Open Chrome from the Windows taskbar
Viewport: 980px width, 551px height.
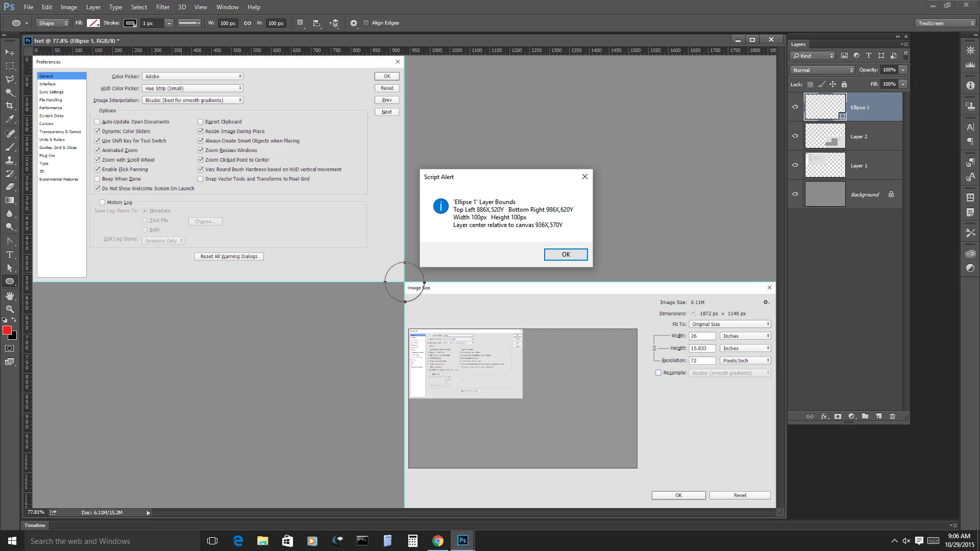click(x=437, y=541)
